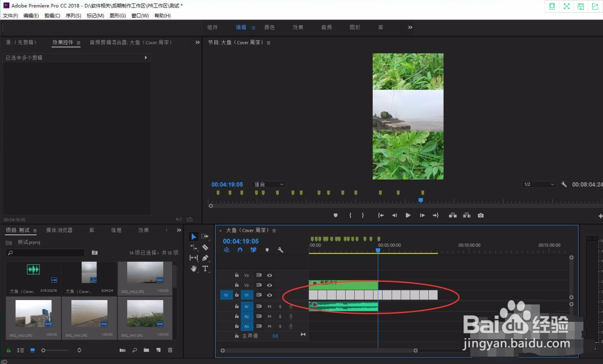Open 效果控件 panel menu
Image resolution: width=603 pixels, height=364 pixels.
click(78, 43)
